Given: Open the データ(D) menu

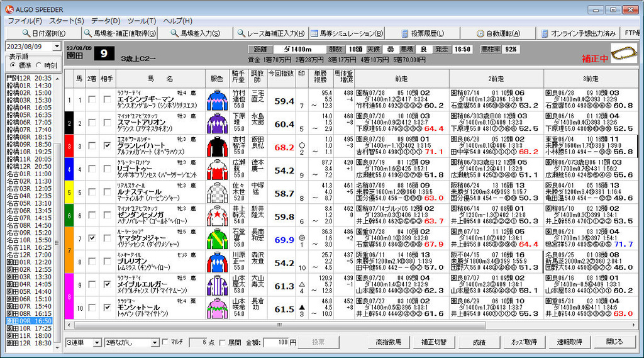Looking at the screenshot, I should tap(106, 21).
